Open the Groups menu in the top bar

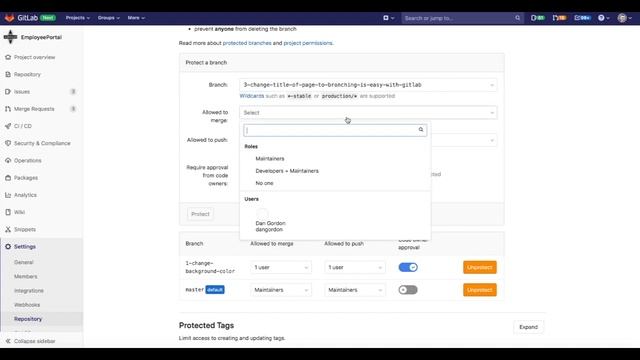109,18
